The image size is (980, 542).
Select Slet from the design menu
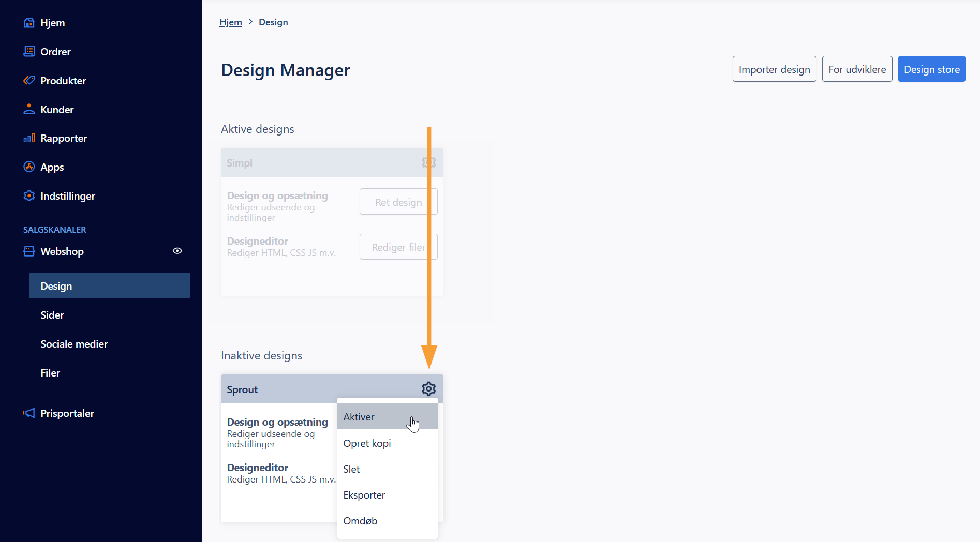pyautogui.click(x=351, y=469)
